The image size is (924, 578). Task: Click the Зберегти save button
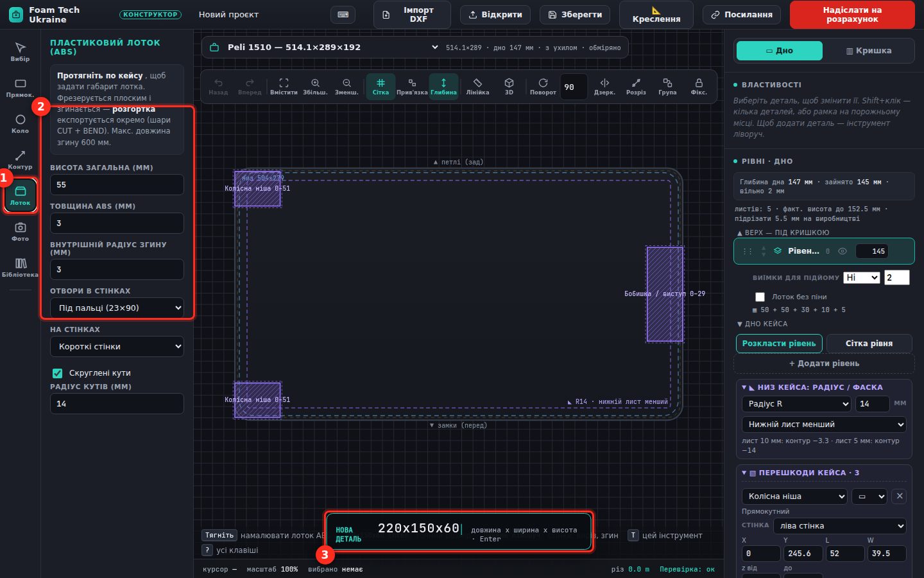[x=576, y=15]
